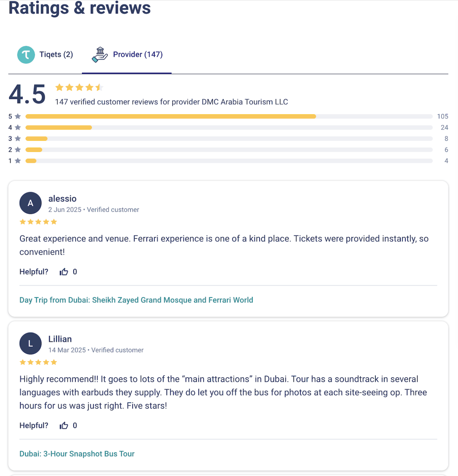458x476 pixels.
Task: Click the 4-star rating distribution bar
Action: tap(229, 128)
